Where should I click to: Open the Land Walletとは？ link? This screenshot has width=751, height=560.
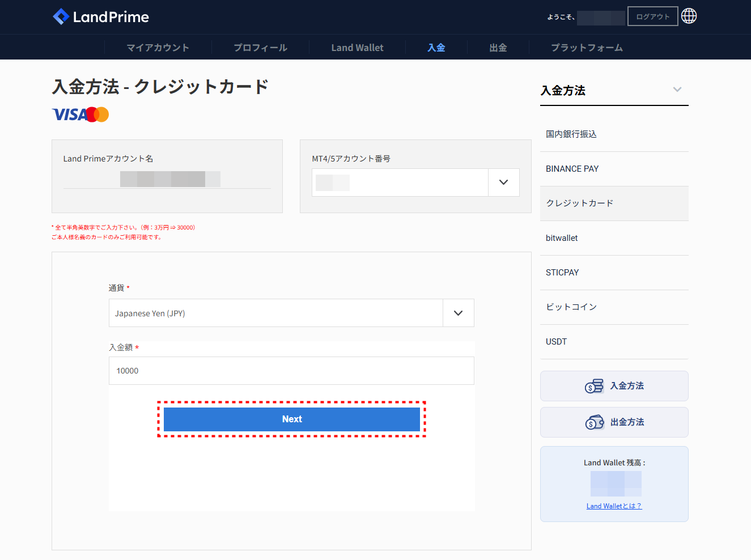click(614, 506)
